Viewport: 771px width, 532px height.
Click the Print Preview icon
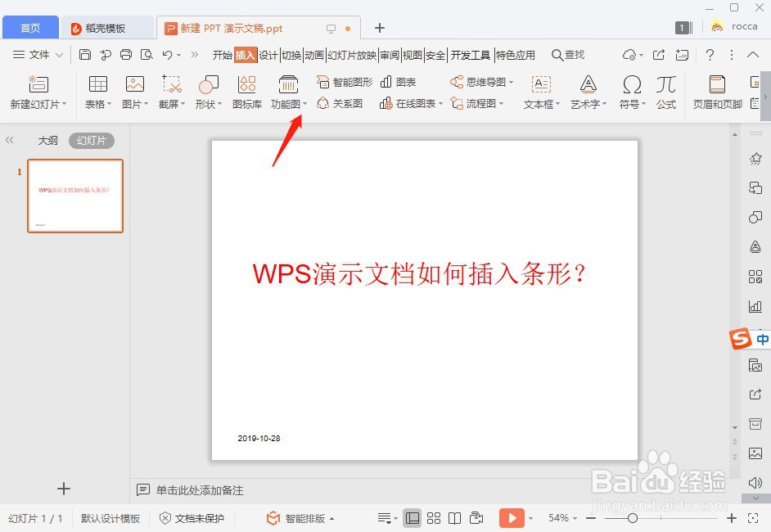147,55
